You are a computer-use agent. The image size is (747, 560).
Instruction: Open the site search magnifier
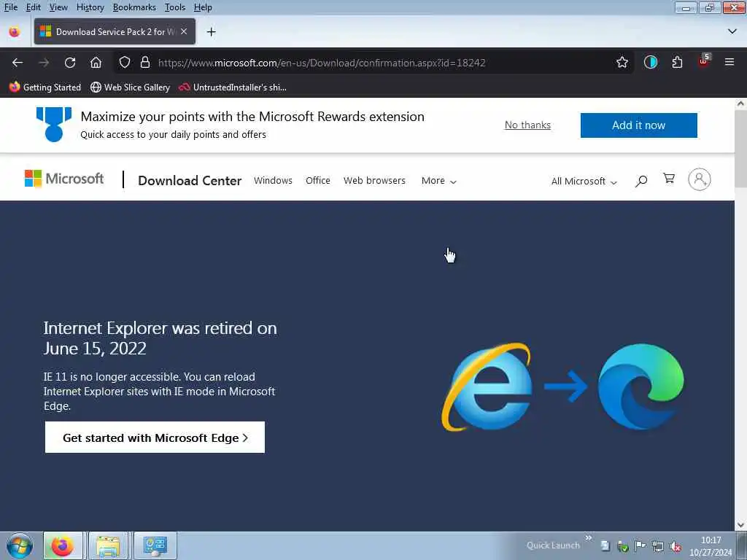click(640, 181)
